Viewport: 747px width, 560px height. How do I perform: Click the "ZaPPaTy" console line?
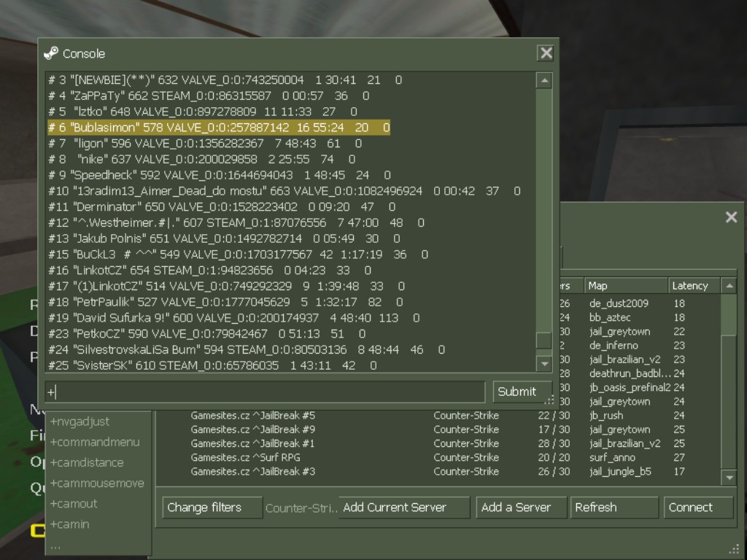tap(209, 96)
